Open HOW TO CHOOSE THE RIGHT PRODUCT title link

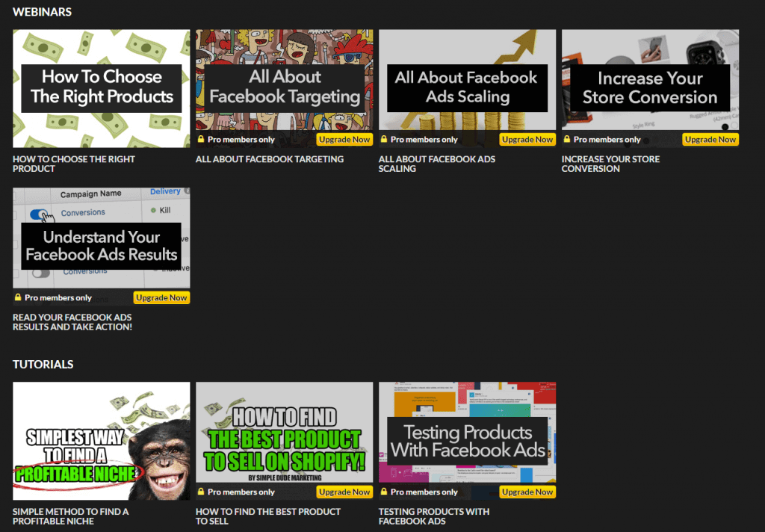point(74,164)
